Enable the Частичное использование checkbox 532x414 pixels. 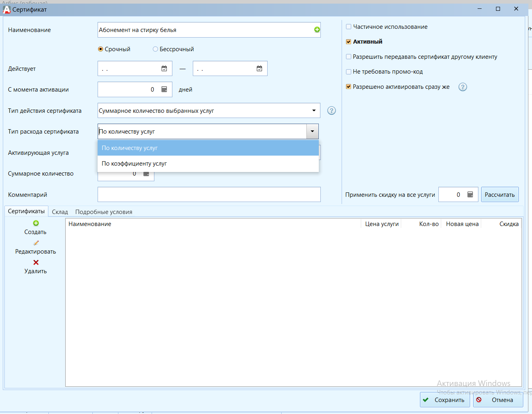click(348, 27)
